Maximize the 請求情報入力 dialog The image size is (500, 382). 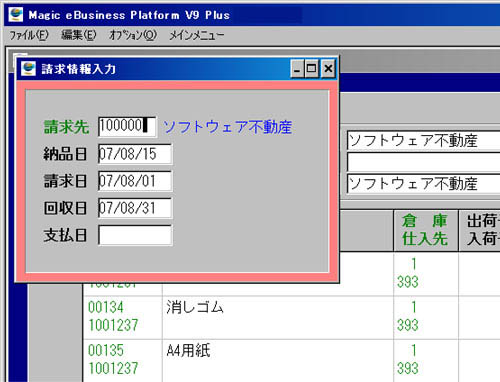(x=312, y=69)
